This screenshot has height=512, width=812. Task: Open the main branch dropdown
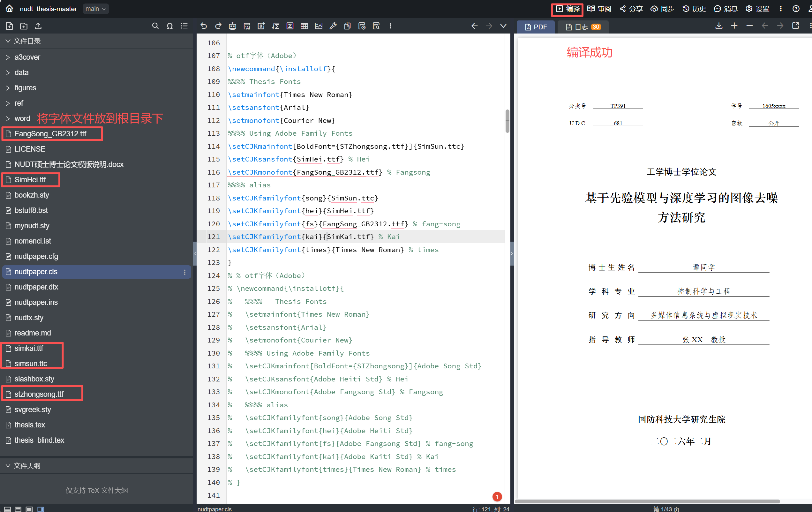96,9
